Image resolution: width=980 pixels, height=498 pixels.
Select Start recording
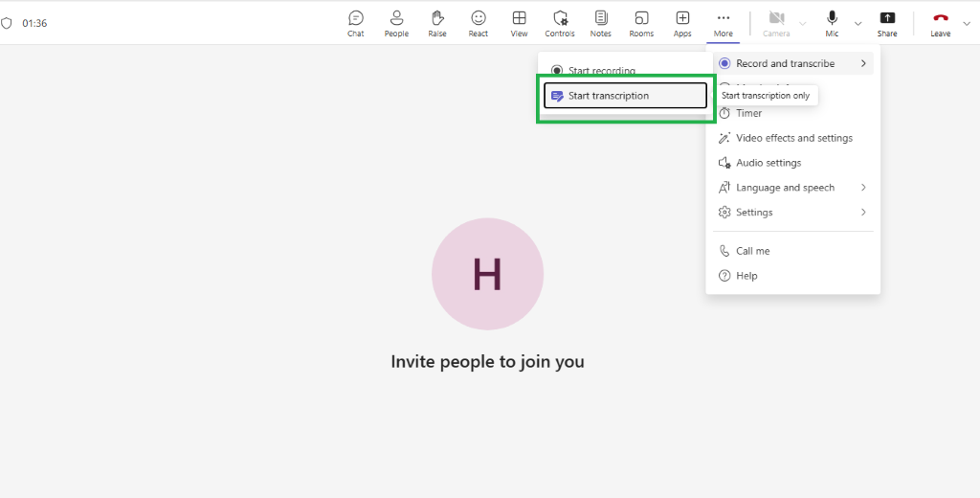tap(625, 71)
